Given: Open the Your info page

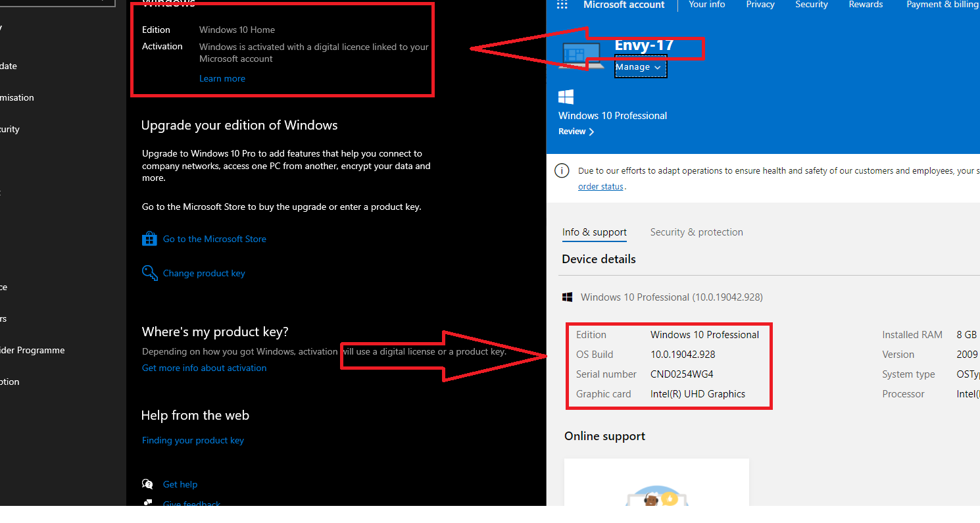Looking at the screenshot, I should (707, 5).
